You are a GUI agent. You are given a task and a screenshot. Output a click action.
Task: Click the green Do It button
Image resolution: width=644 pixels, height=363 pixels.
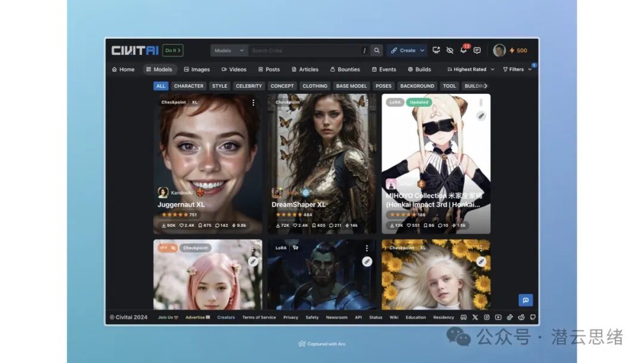173,51
